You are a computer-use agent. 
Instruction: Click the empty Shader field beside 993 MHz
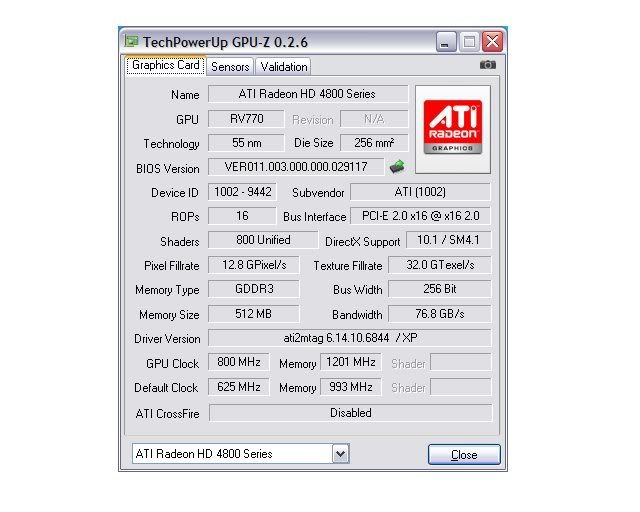tap(461, 387)
